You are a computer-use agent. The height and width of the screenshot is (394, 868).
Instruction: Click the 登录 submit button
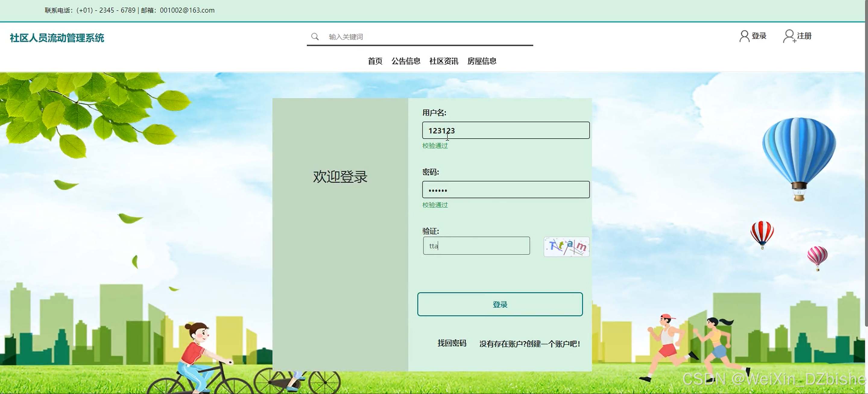(x=500, y=304)
